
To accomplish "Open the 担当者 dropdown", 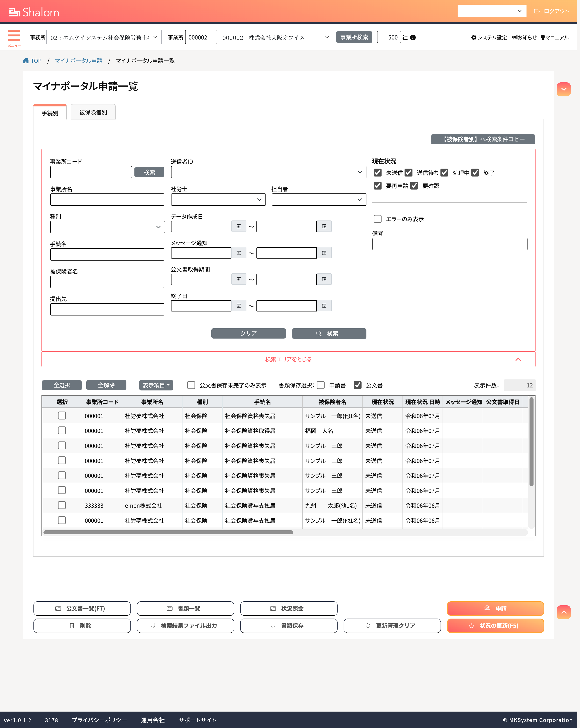I will 319,200.
